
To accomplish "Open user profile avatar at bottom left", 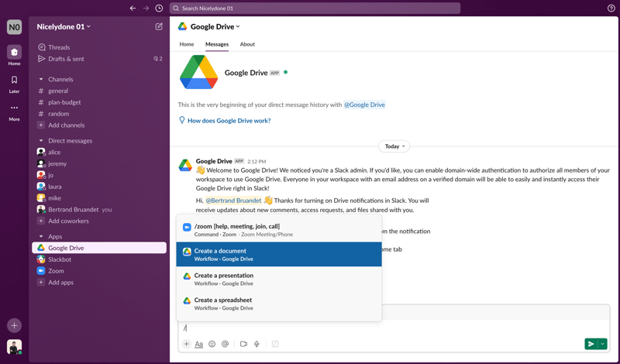I will click(x=14, y=347).
